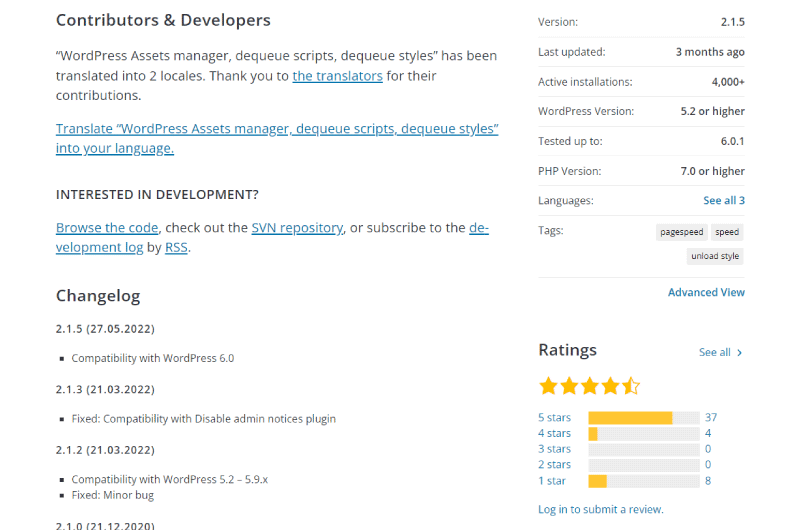
Task: Open the RSS feed link
Action: click(x=177, y=247)
